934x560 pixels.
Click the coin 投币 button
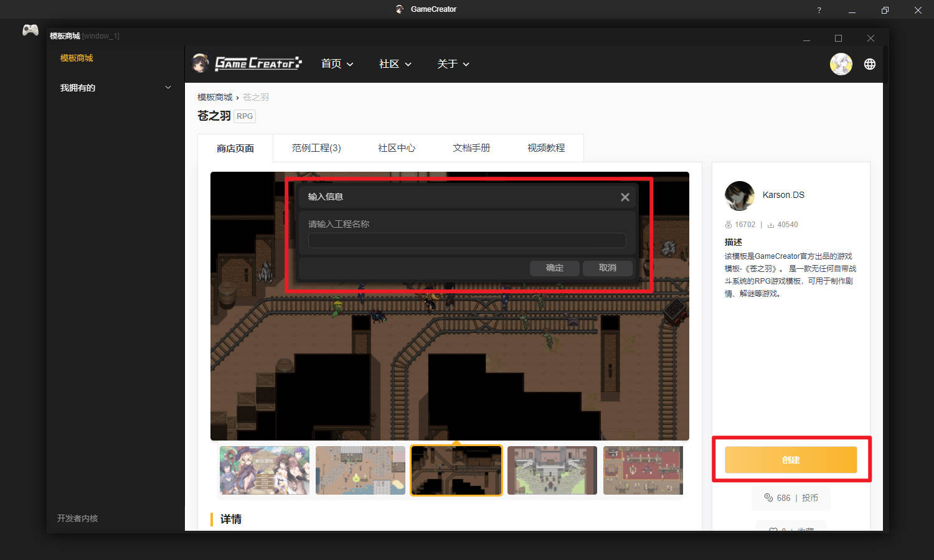point(791,498)
